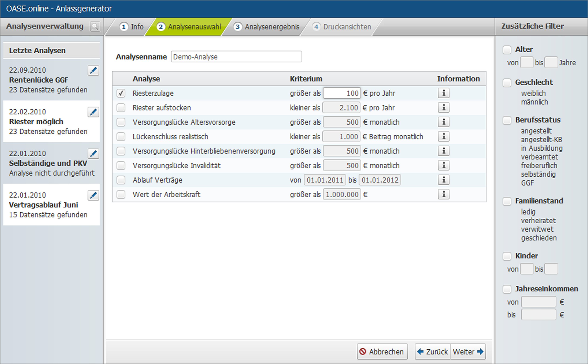This screenshot has height=364, width=588.
Task: Click the Zurück button
Action: [432, 351]
